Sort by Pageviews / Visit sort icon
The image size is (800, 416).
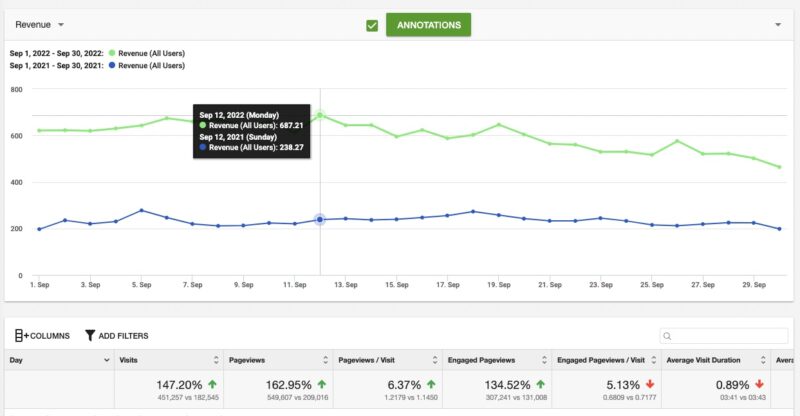(434, 359)
